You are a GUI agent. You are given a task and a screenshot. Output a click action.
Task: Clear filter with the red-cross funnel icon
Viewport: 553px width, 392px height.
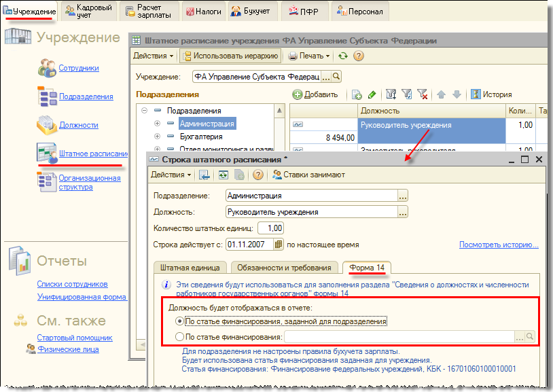tap(422, 94)
